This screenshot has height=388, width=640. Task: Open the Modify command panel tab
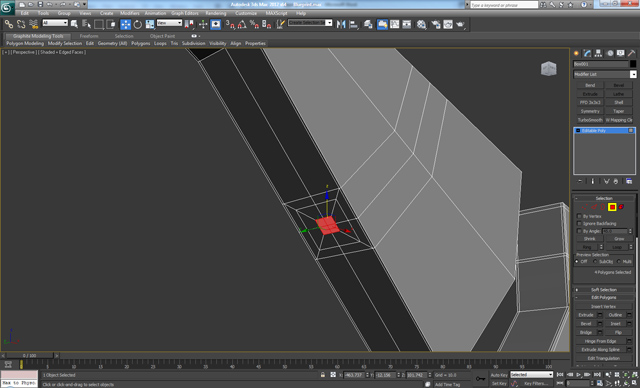tap(587, 53)
